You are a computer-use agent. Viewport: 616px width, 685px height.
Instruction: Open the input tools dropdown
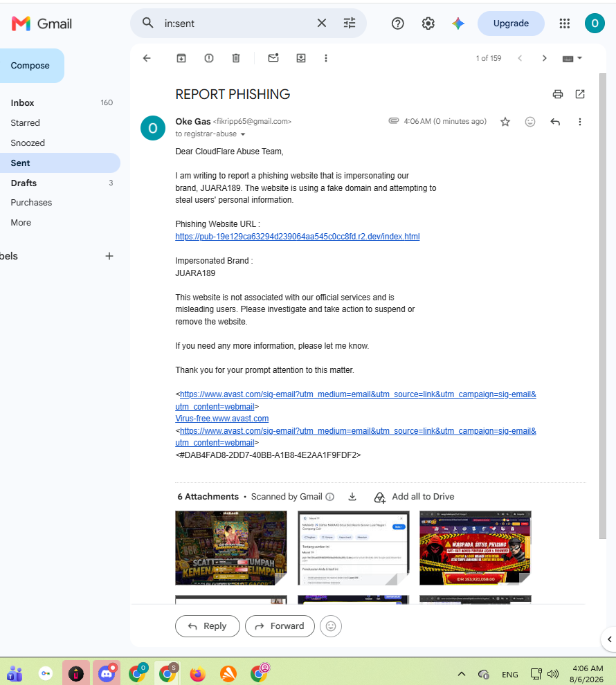click(x=572, y=58)
